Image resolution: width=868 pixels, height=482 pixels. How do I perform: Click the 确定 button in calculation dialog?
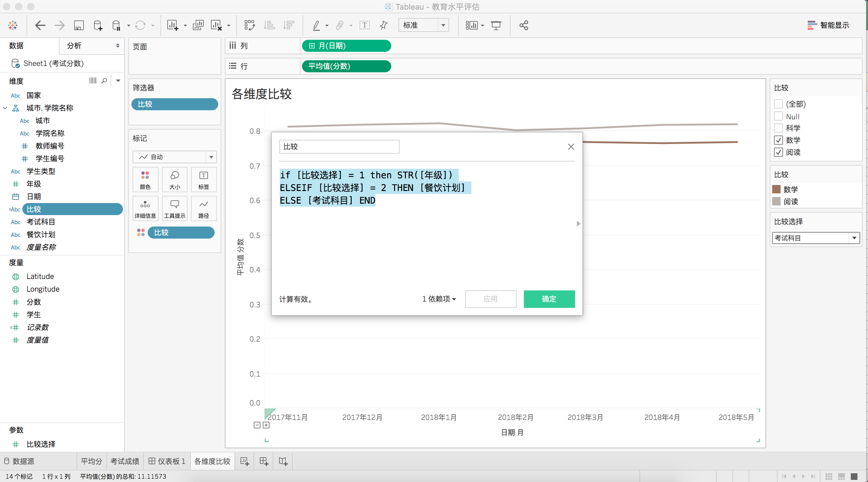pos(549,299)
